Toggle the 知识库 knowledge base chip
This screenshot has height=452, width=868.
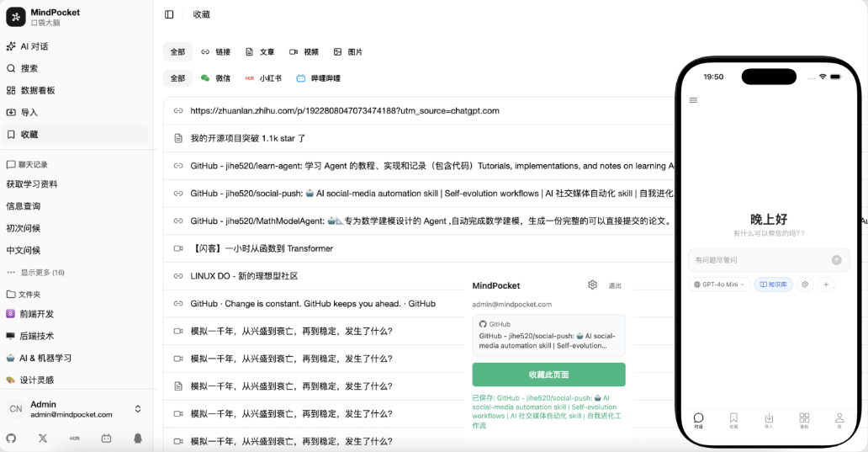[x=773, y=284]
